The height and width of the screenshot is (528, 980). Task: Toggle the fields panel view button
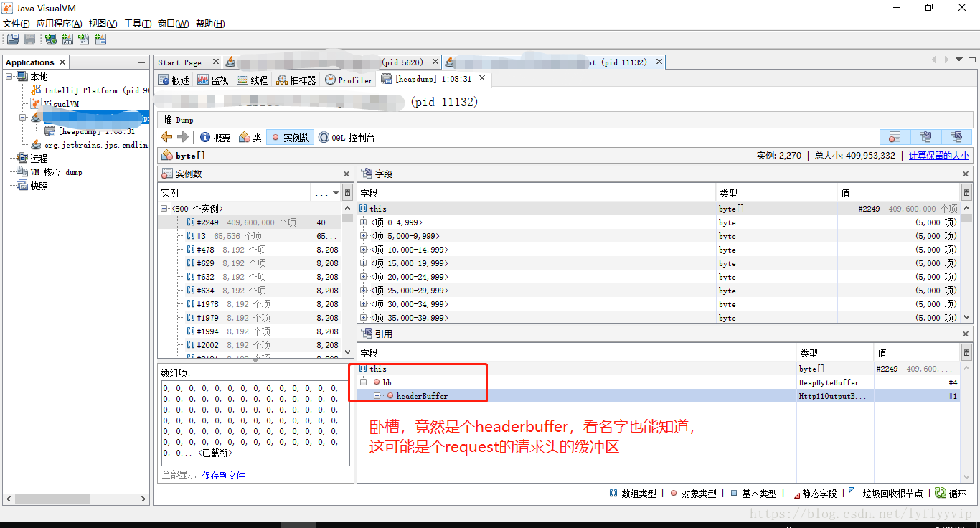(x=925, y=136)
